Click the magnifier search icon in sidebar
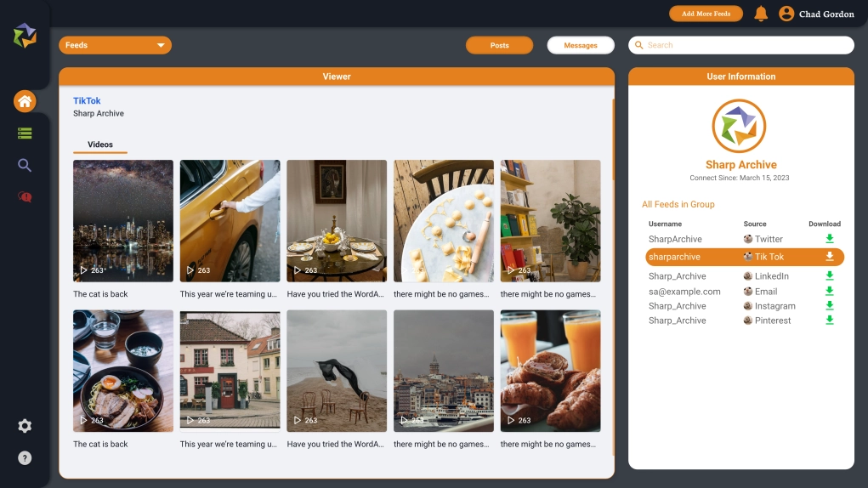The height and width of the screenshot is (488, 868). 25,165
